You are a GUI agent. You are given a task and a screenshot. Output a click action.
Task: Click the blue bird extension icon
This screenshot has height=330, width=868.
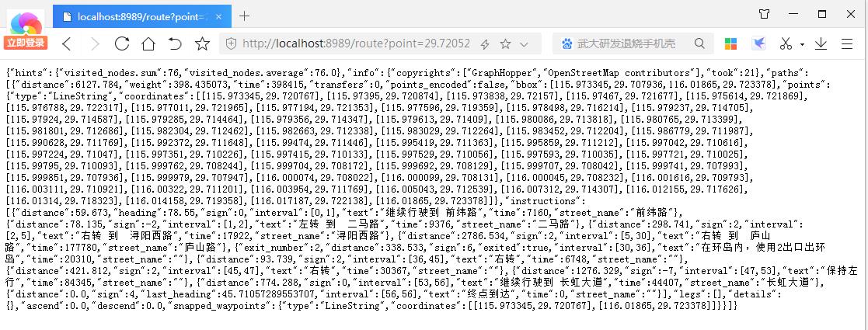click(x=759, y=43)
